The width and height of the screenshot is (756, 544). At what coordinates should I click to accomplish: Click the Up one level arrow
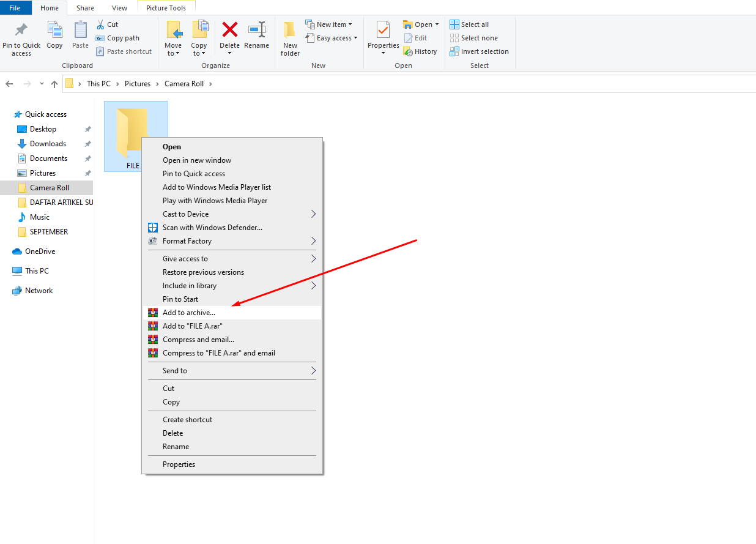click(54, 84)
